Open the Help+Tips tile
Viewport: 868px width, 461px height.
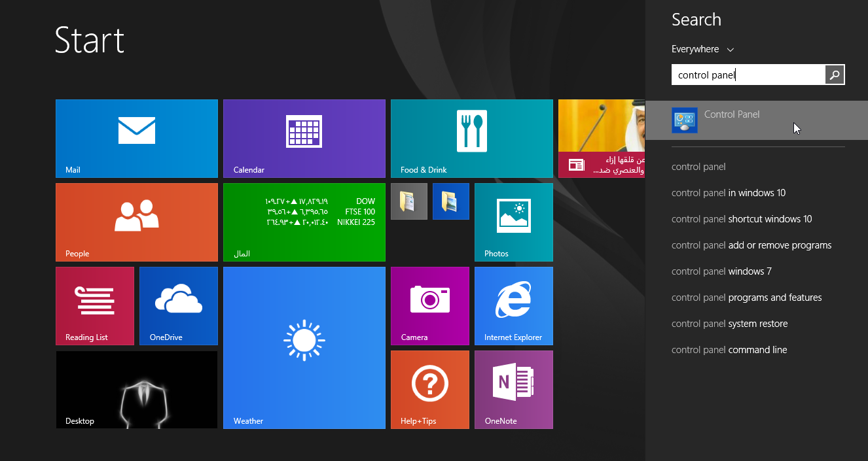(430, 390)
